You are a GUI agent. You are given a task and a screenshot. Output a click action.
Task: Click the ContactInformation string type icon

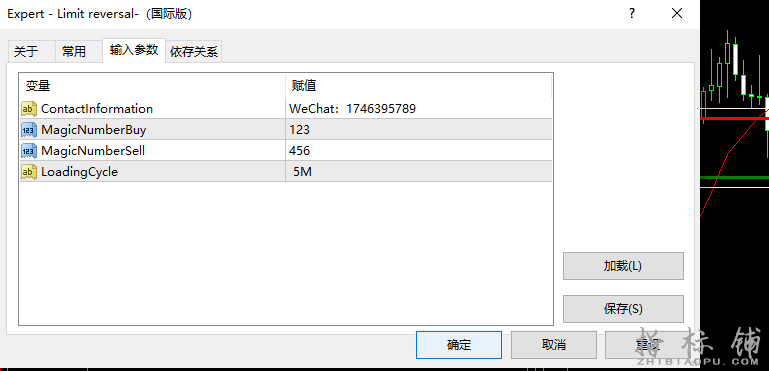[x=29, y=108]
